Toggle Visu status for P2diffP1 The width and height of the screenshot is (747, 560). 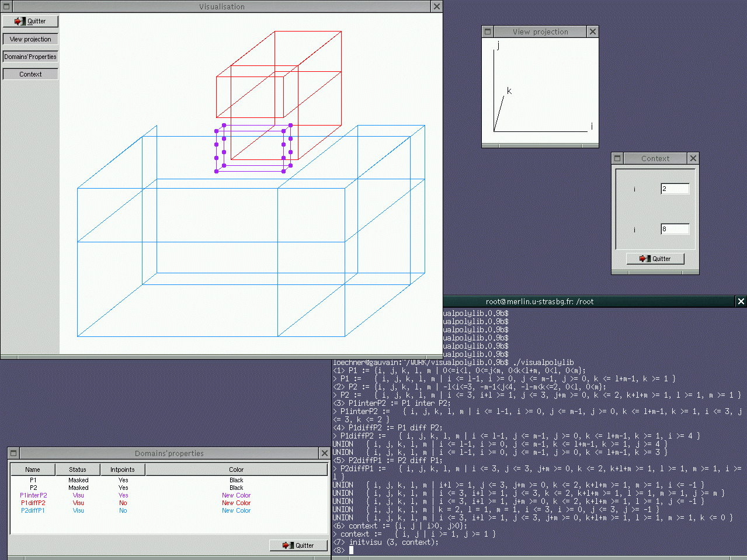click(x=78, y=510)
